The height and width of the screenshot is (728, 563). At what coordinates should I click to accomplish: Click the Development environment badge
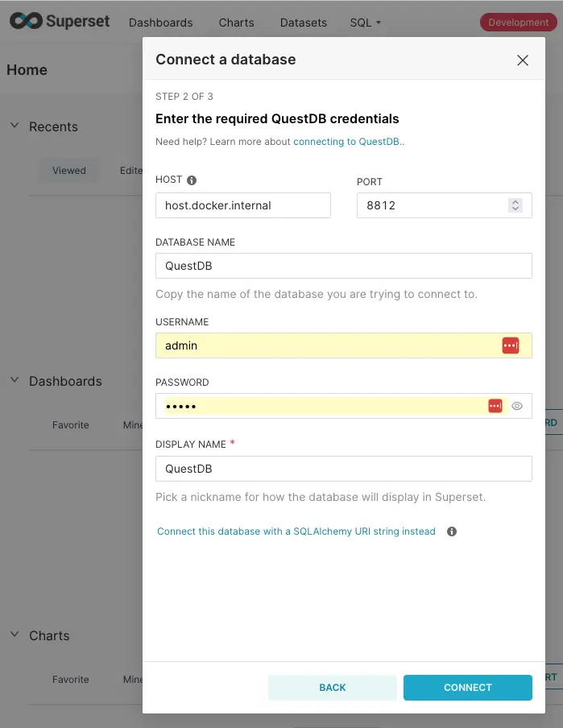click(517, 22)
